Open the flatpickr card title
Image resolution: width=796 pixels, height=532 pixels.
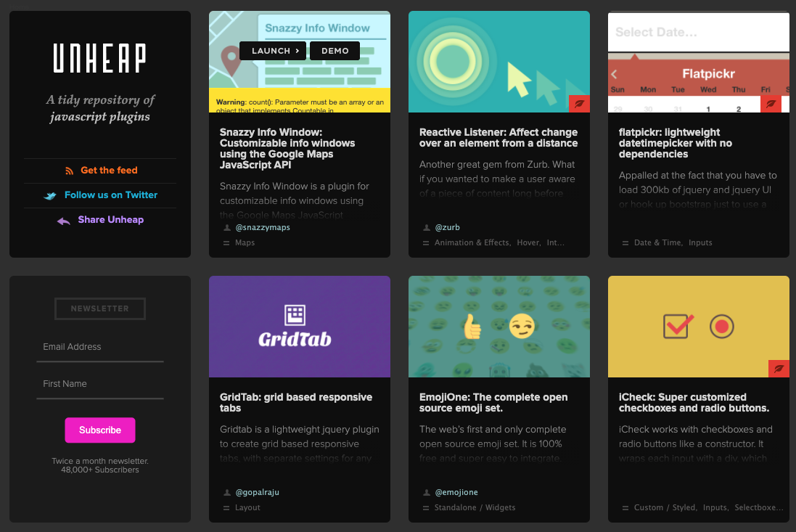(x=675, y=143)
